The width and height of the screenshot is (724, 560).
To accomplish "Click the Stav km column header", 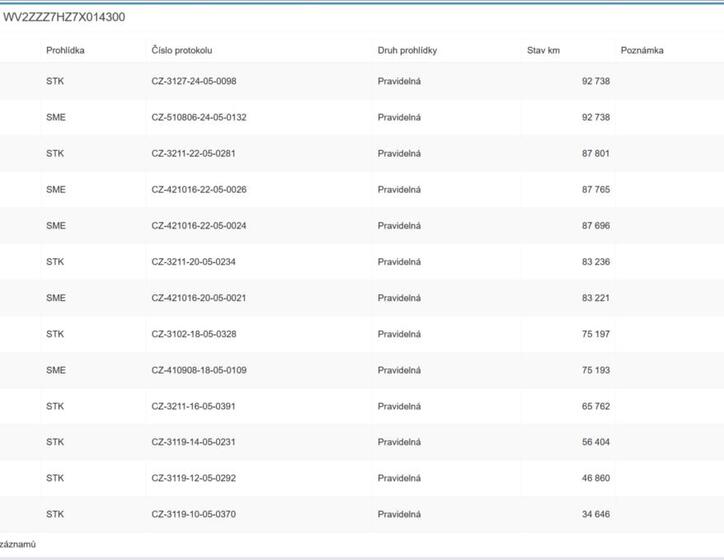I will pos(543,50).
